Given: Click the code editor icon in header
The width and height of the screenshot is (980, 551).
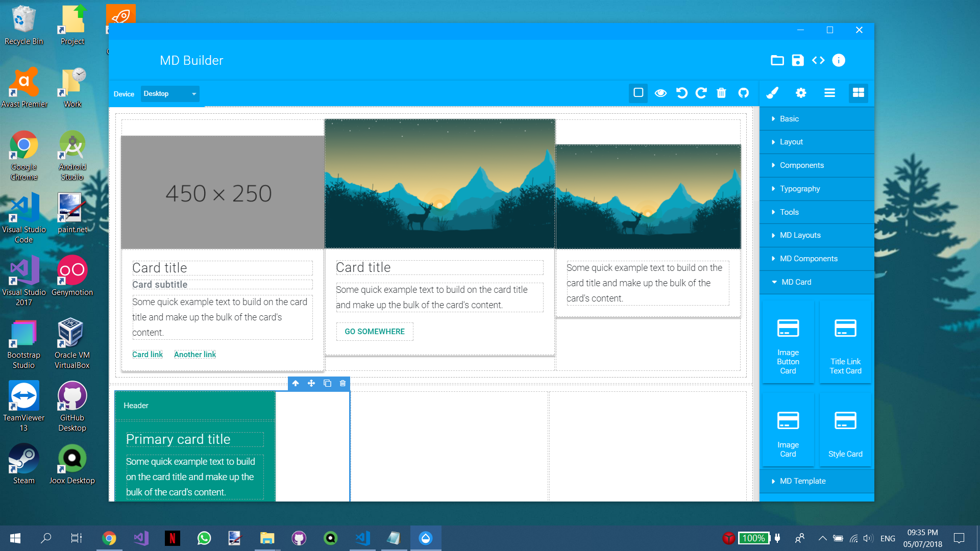Looking at the screenshot, I should click(818, 61).
